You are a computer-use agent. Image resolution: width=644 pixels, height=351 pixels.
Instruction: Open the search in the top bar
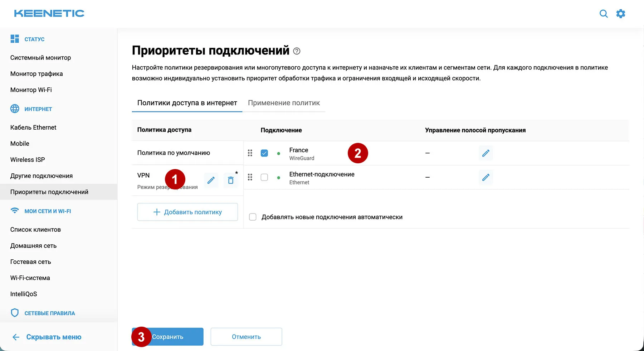604,13
